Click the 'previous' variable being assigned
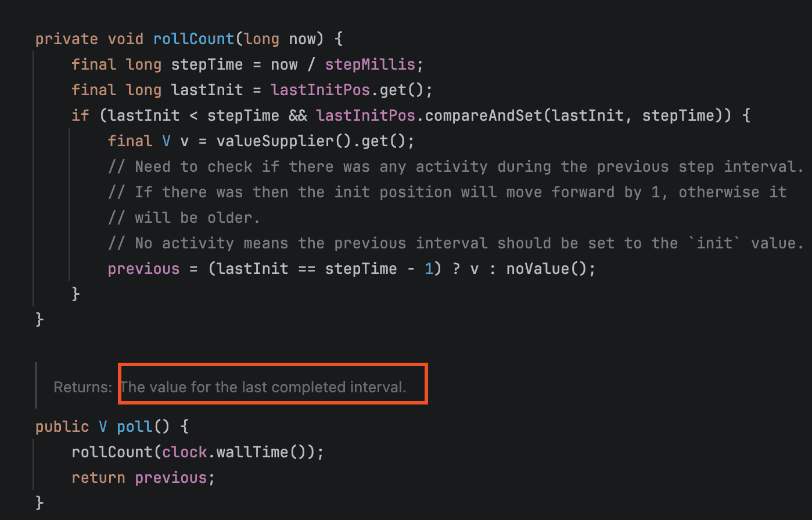The image size is (812, 520). (143, 269)
